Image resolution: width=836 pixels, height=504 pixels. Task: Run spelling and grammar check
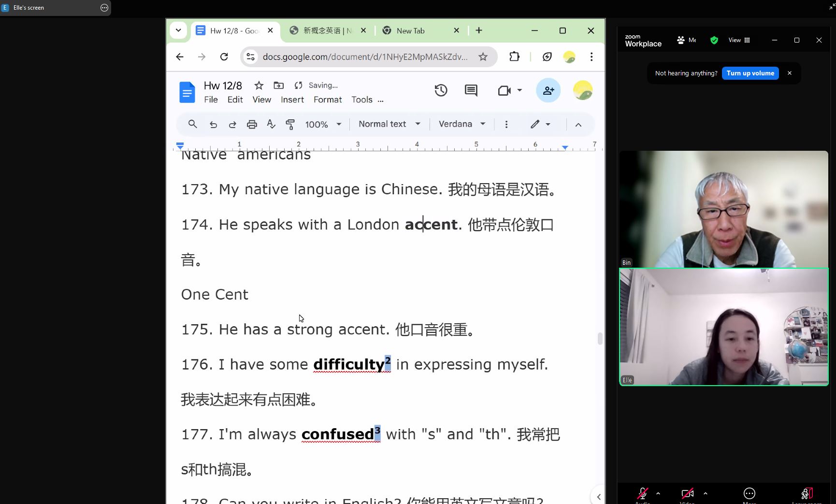tap(271, 125)
